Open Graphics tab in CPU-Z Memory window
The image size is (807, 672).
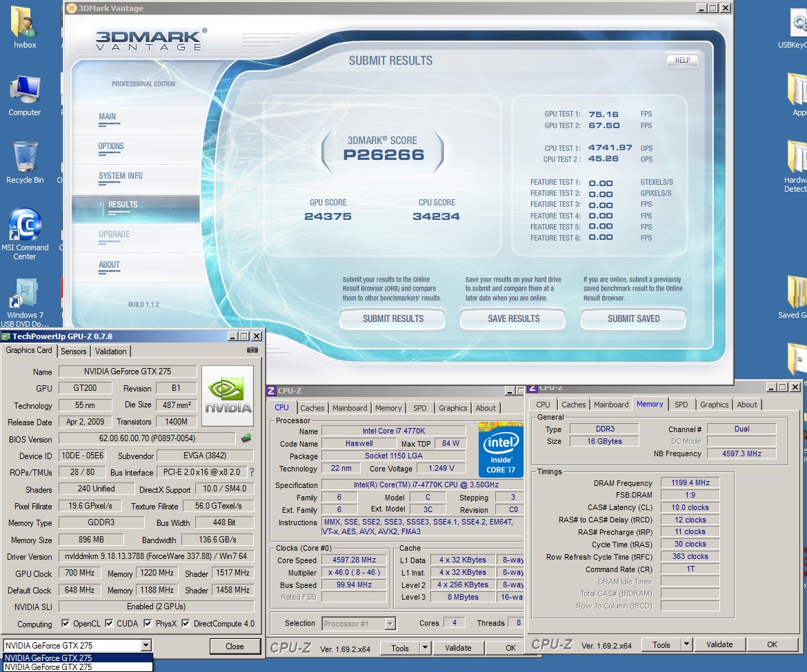pyautogui.click(x=715, y=405)
